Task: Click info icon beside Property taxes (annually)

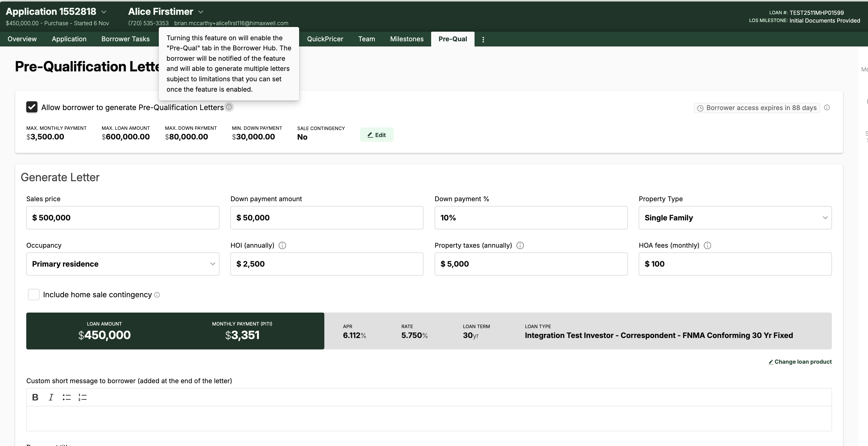Action: (520, 245)
